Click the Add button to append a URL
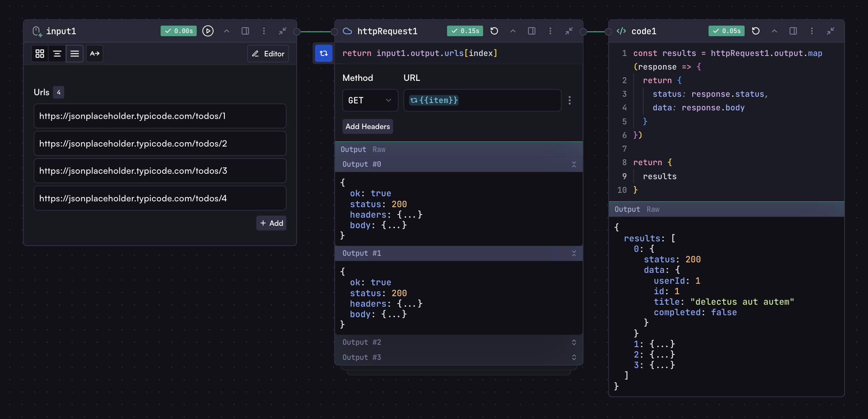Screen dimensions: 868x419 coord(271,223)
